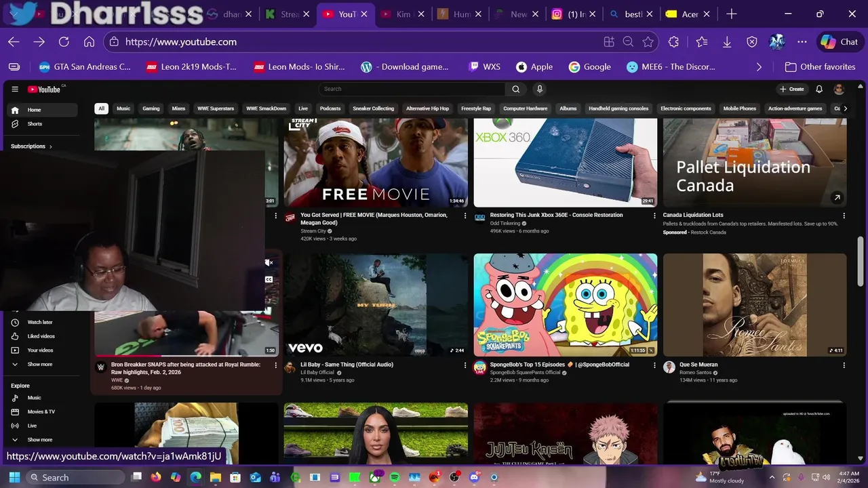Screen dimensions: 868x488
Task: Click the browser back arrow
Action: click(x=14, y=42)
